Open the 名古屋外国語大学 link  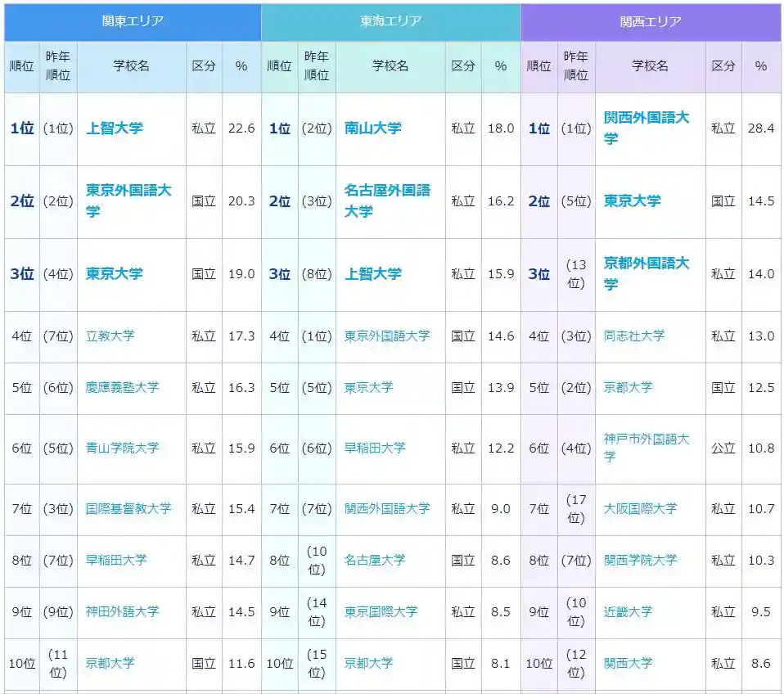(386, 201)
